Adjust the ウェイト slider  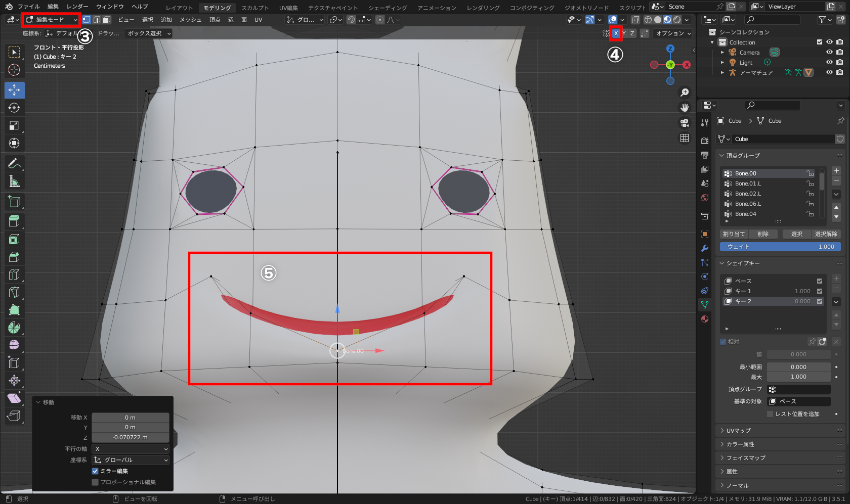click(x=780, y=247)
